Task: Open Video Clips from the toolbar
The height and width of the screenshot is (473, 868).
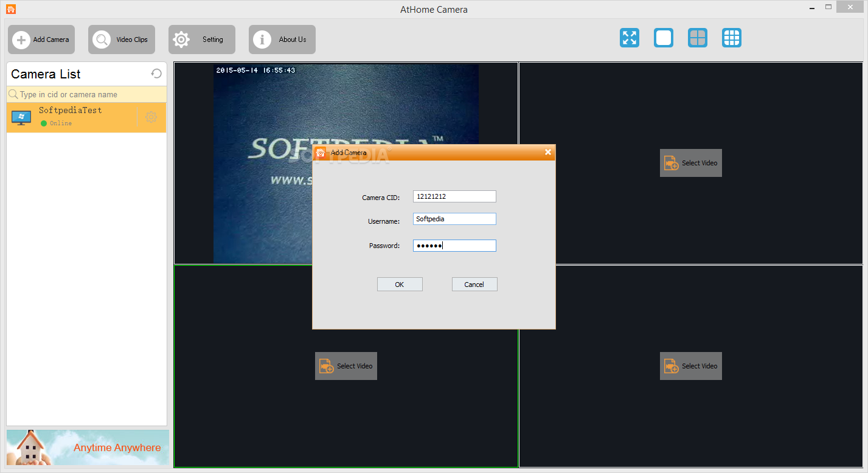Action: (122, 40)
